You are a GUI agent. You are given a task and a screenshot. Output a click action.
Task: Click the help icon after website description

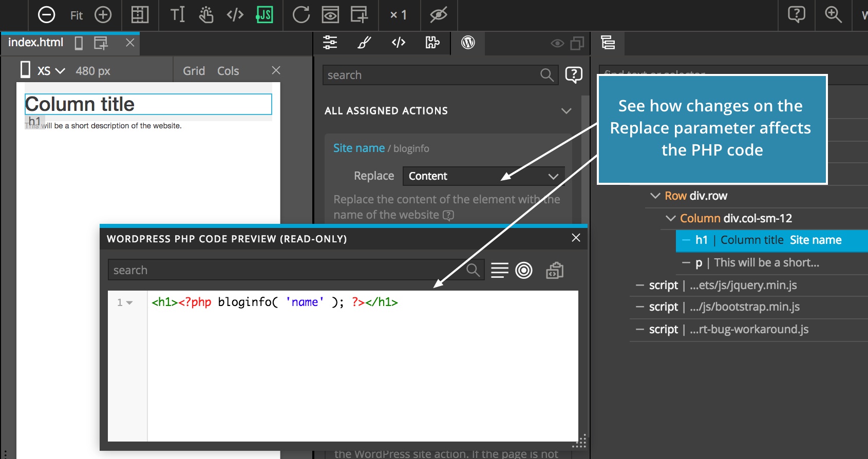tap(448, 215)
